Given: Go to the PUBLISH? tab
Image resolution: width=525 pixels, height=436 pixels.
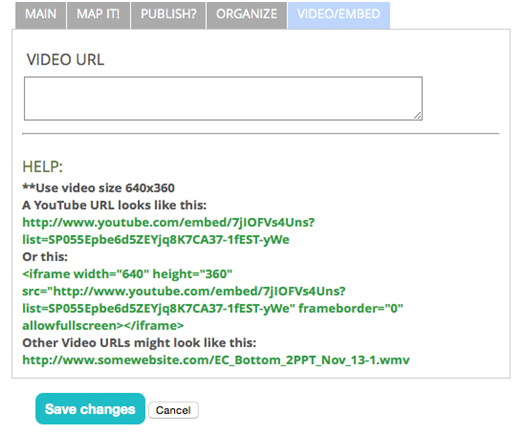Looking at the screenshot, I should 168,15.
